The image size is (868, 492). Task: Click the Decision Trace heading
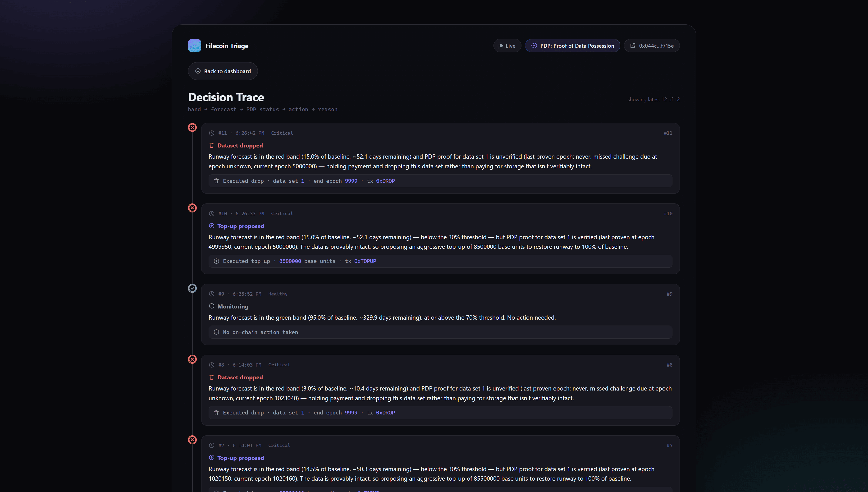[226, 97]
